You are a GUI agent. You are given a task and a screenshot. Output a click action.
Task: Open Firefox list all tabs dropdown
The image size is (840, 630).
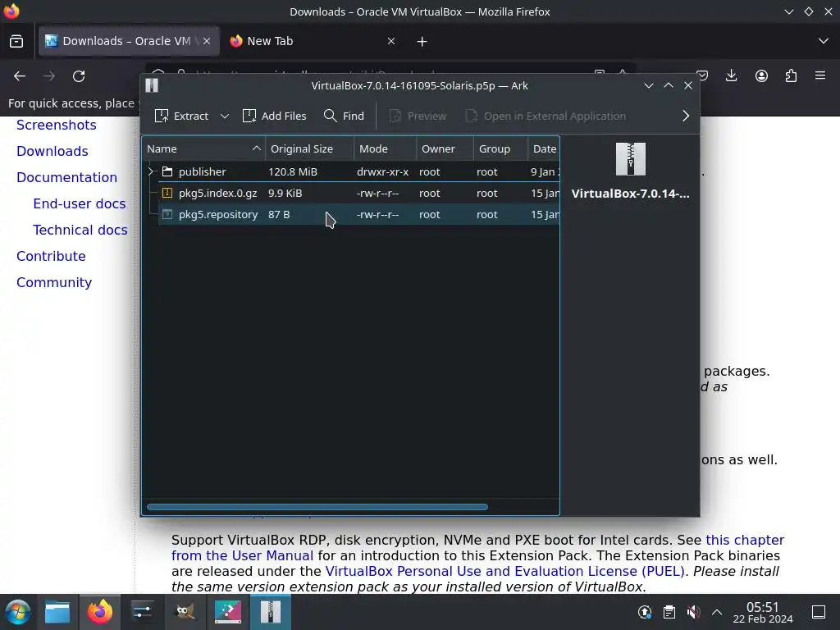click(x=824, y=41)
